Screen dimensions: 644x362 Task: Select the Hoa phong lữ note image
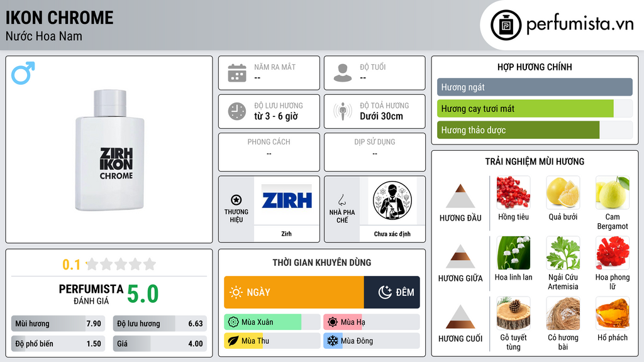pyautogui.click(x=613, y=253)
